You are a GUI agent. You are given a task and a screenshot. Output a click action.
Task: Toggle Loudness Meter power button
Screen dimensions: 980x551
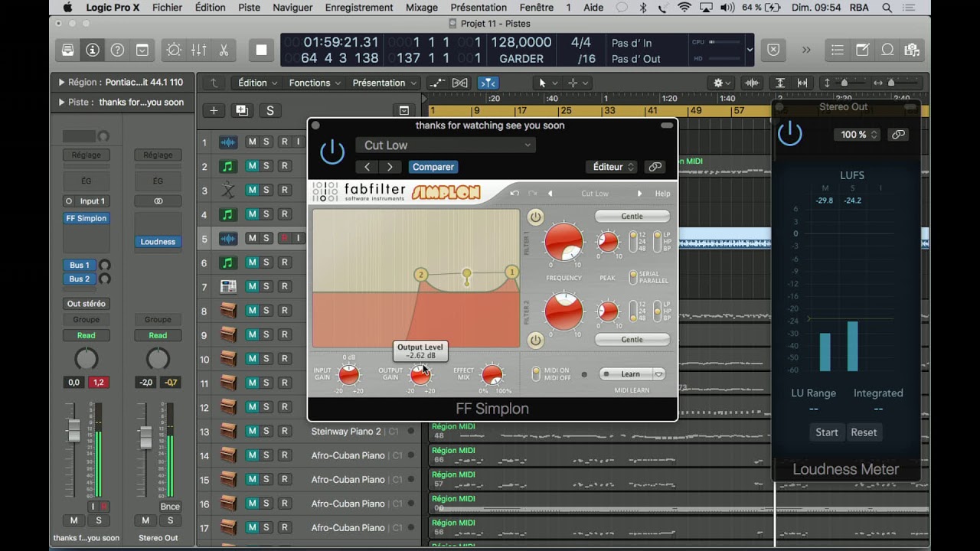click(x=790, y=134)
